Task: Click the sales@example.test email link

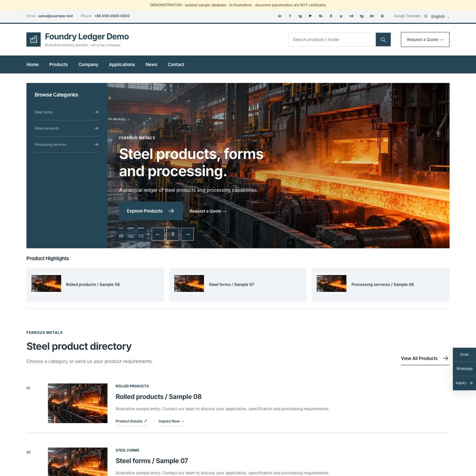Action: tap(56, 16)
